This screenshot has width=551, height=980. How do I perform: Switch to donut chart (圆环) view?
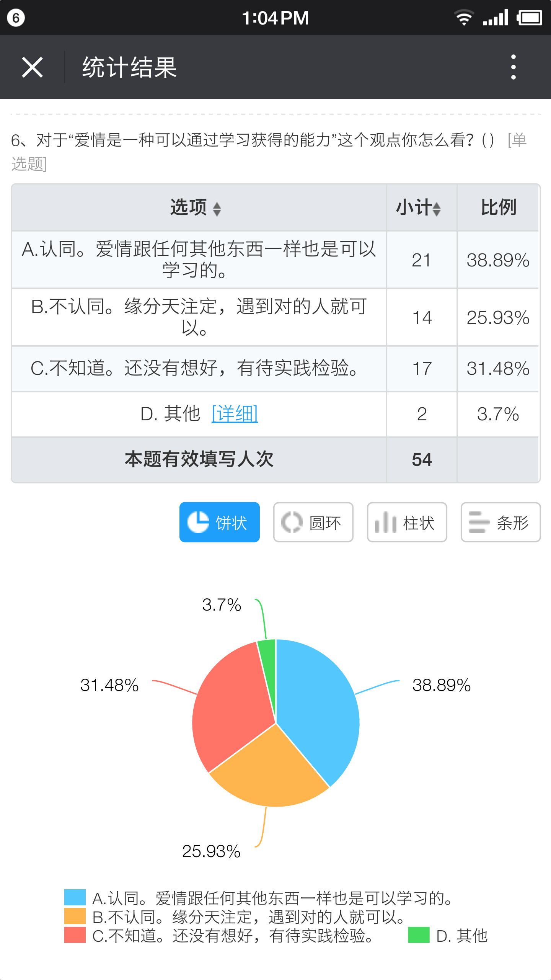[313, 522]
